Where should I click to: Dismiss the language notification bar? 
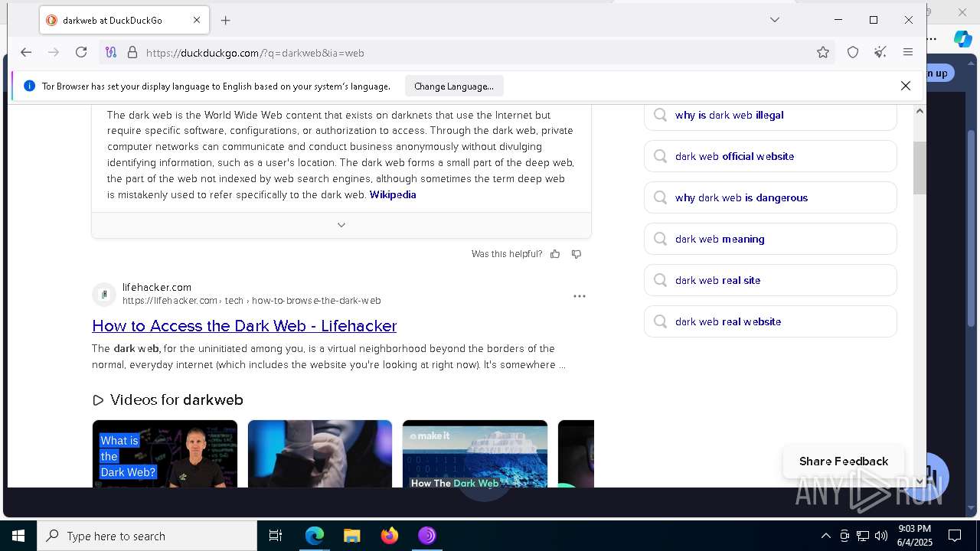point(906,86)
